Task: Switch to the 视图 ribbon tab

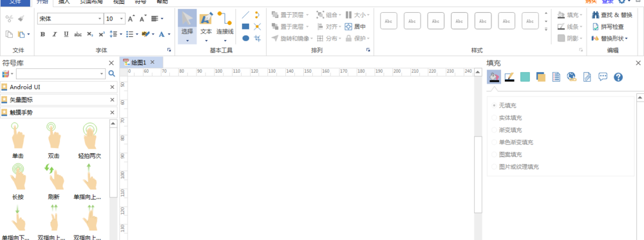Action: click(x=118, y=2)
